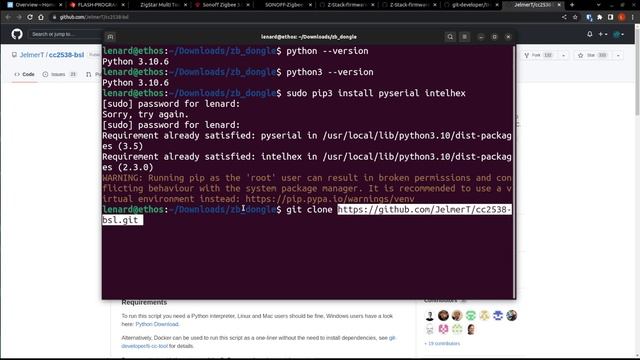Click the Requirements heading on the page

click(144, 302)
